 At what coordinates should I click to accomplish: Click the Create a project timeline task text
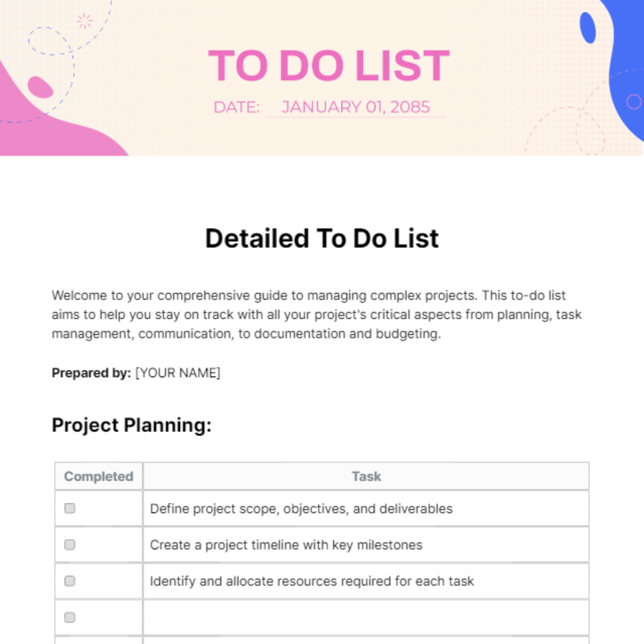(x=286, y=545)
